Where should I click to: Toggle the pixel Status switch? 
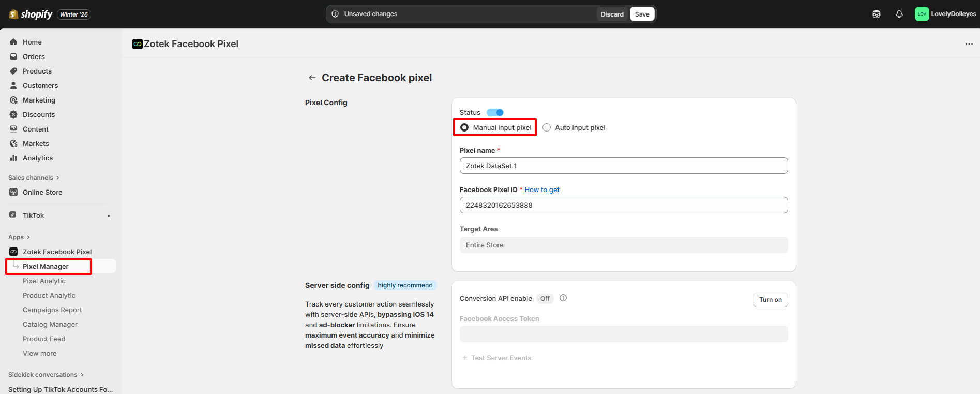[x=495, y=112]
